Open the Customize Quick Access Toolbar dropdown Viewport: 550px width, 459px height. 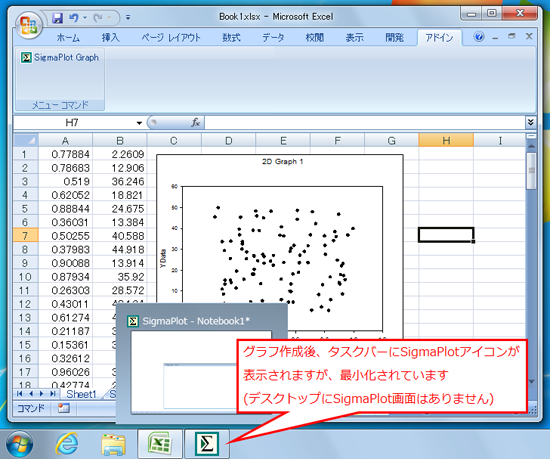tap(128, 17)
